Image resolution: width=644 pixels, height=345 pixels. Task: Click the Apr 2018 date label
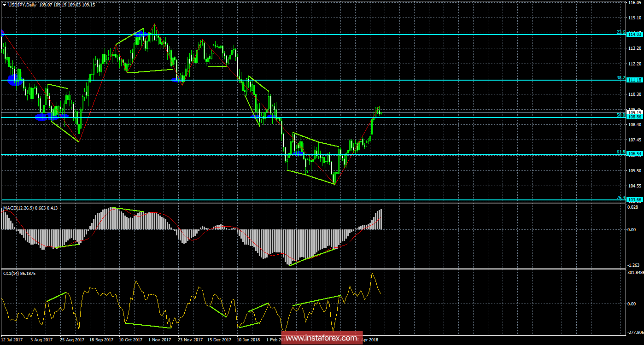(370, 339)
